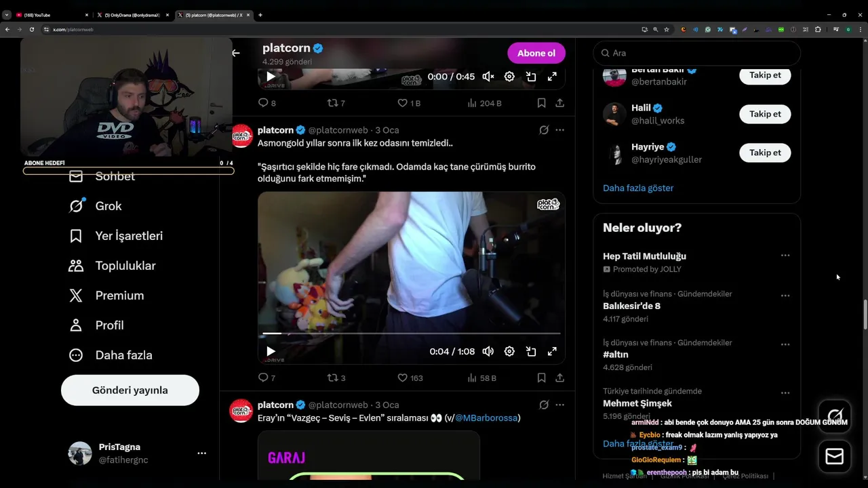The image size is (868, 488).
Task: Switch to the YouTube browser tab
Action: (52, 15)
